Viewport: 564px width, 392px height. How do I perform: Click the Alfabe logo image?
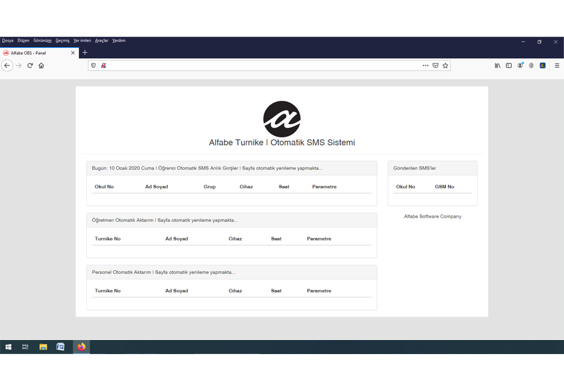(x=282, y=119)
